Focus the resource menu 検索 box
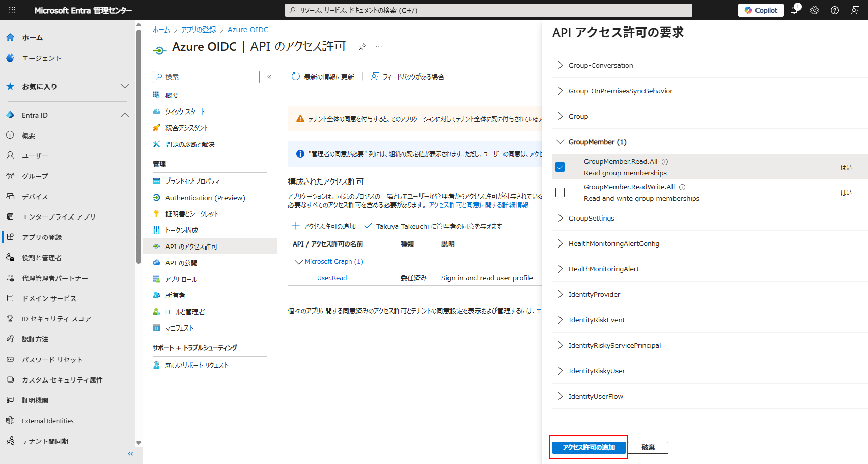The height and width of the screenshot is (464, 868). point(206,77)
